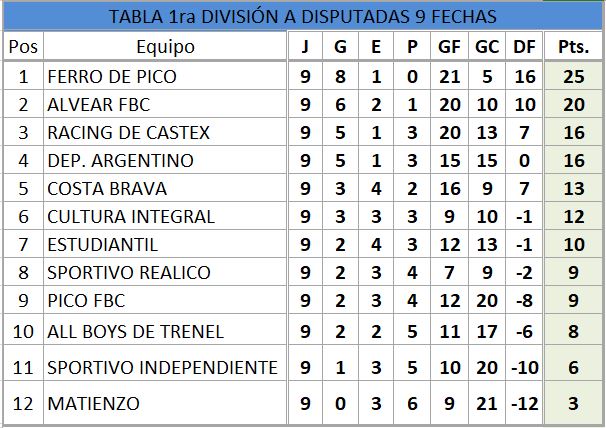This screenshot has width=606, height=428.
Task: Select the MATIENZO team cell
Action: coord(90,404)
